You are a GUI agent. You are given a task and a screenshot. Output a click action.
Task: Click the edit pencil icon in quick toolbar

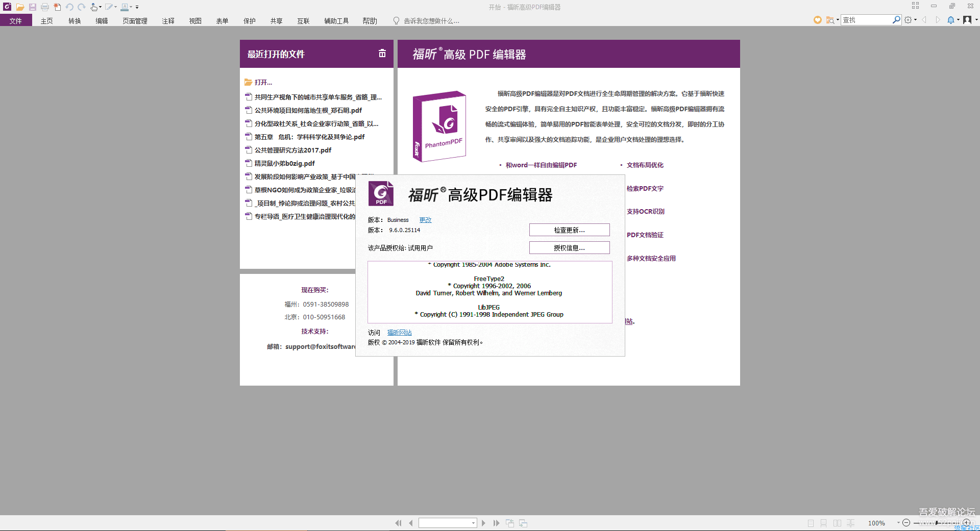click(x=109, y=7)
